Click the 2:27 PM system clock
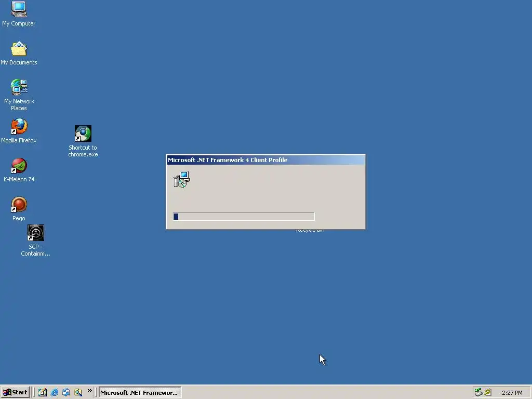The width and height of the screenshot is (532, 399). pyautogui.click(x=512, y=393)
